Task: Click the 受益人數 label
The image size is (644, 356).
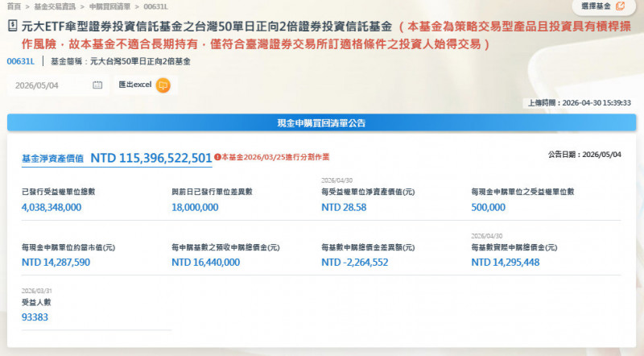Action: coord(36,303)
